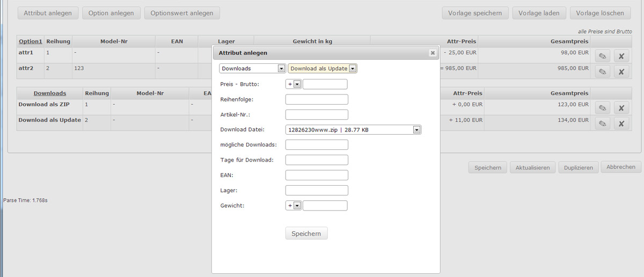Delete the Download als Update row
Screen dimensions: 644x277
click(x=621, y=123)
